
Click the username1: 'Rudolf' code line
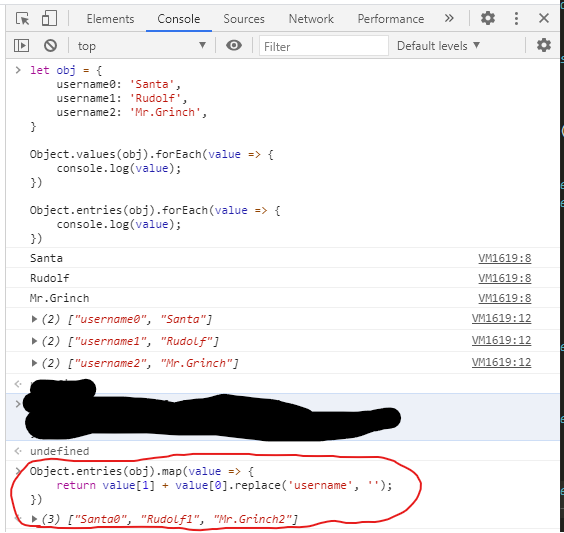(122, 99)
